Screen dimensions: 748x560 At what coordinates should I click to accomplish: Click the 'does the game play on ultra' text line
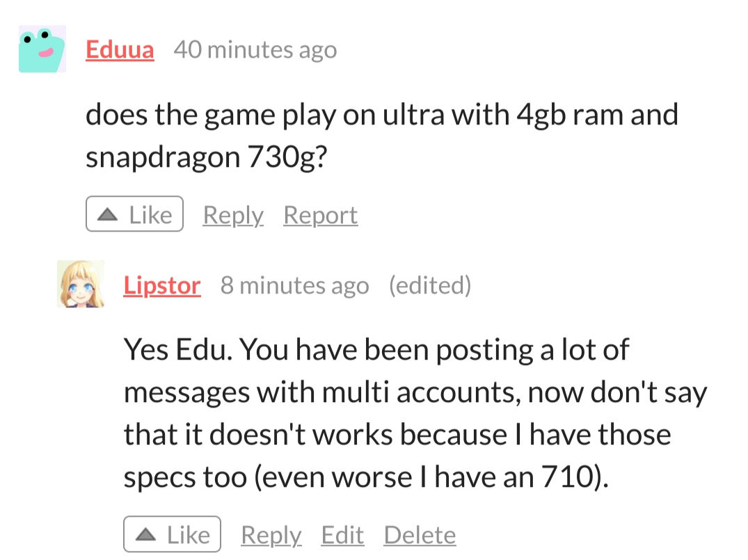[381, 115]
